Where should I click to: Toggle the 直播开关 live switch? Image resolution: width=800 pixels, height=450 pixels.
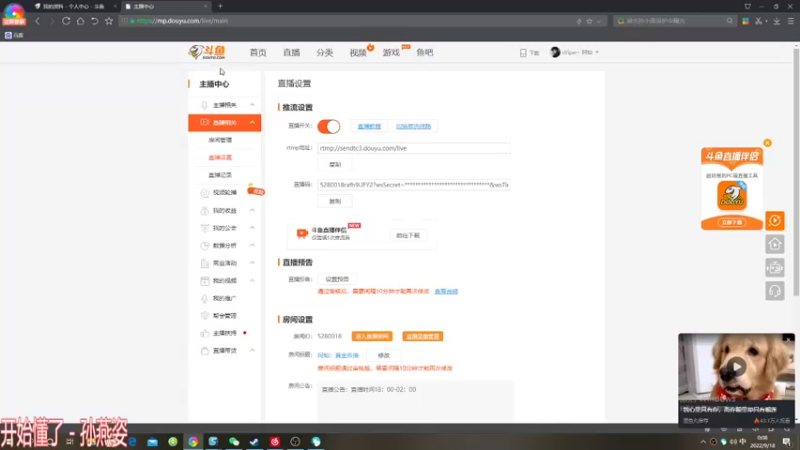pyautogui.click(x=329, y=126)
